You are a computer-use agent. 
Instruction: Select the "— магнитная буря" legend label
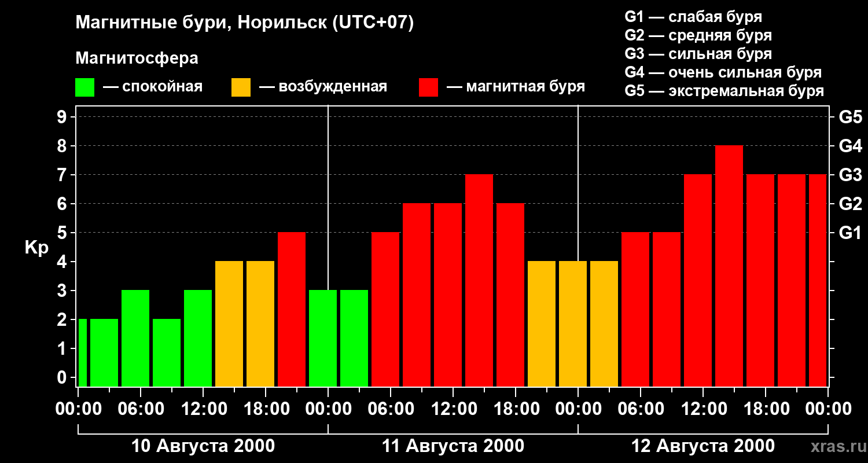516,87
